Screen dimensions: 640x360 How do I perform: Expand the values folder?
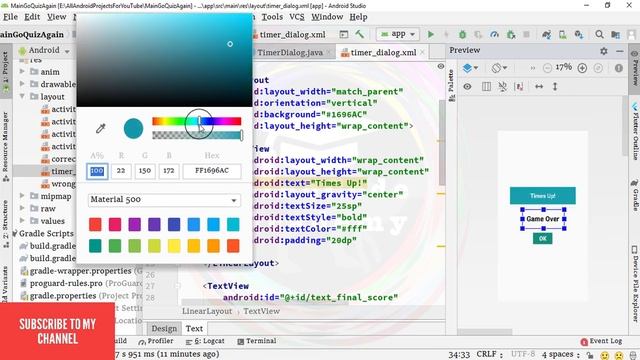click(x=22, y=221)
